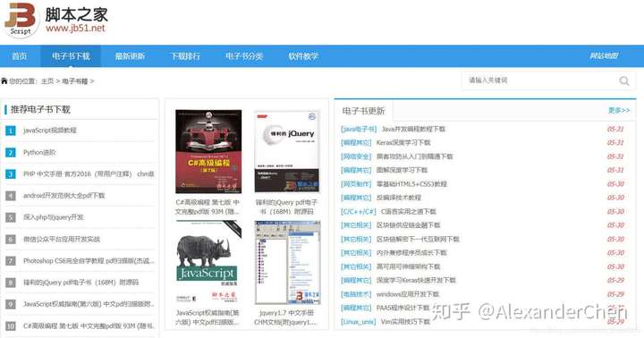Click the keyword search input field
Screen dimensions: 644x338
542,80
